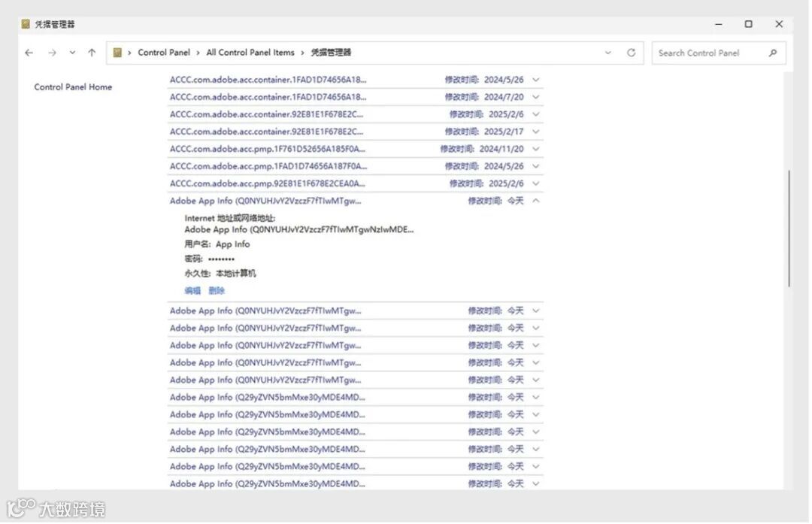Click 编辑 link to edit credential
Viewport: 812px width, 524px height.
[x=192, y=291]
